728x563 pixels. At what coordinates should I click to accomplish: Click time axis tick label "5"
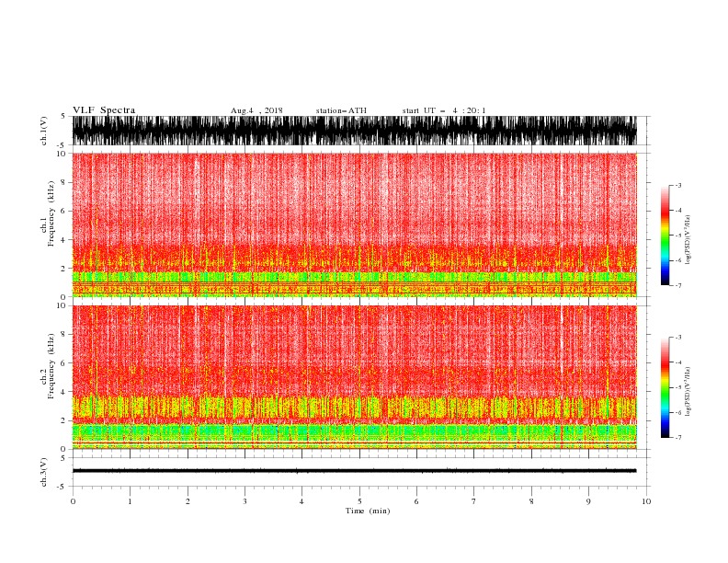(x=359, y=501)
